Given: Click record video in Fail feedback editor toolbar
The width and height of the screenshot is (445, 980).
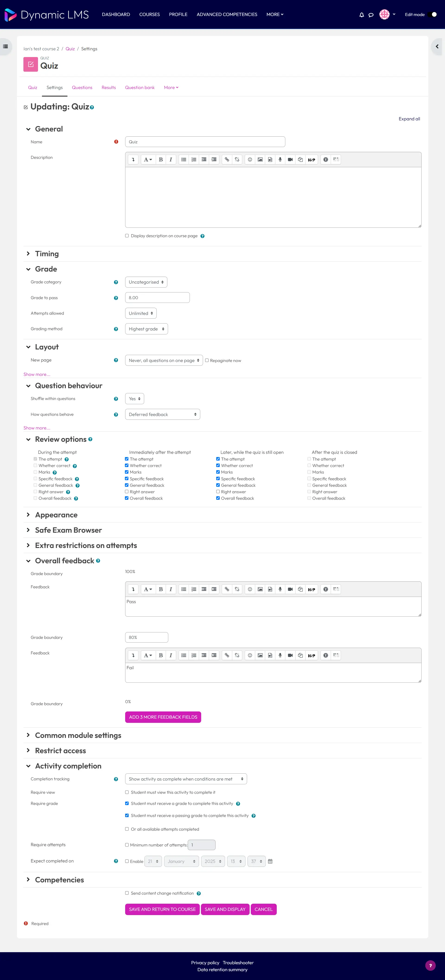Looking at the screenshot, I should pyautogui.click(x=290, y=655).
